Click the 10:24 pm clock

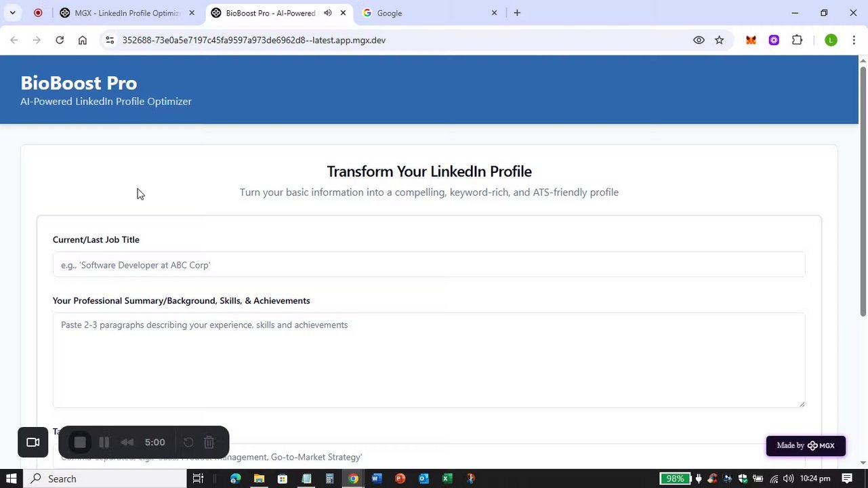(x=815, y=479)
